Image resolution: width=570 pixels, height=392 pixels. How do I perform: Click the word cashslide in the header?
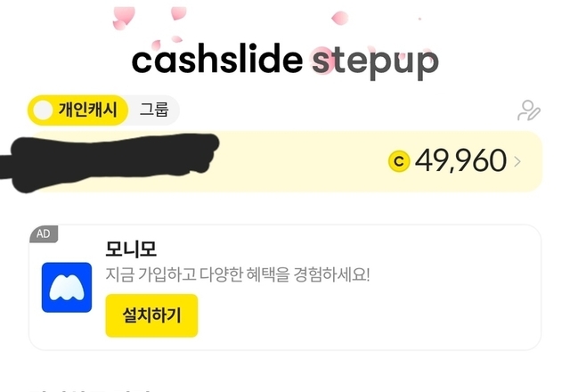[217, 61]
